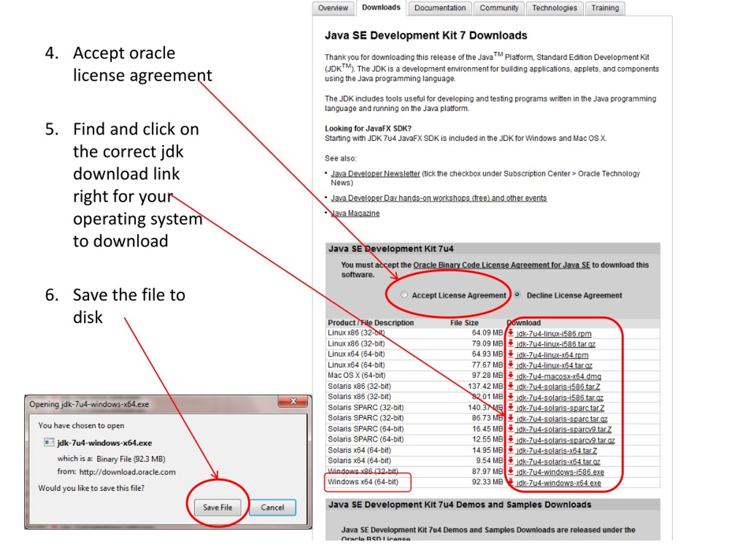The height and width of the screenshot is (560, 747).
Task: Click 'Looking for JavaFX SDK?' heading
Action: 368,129
